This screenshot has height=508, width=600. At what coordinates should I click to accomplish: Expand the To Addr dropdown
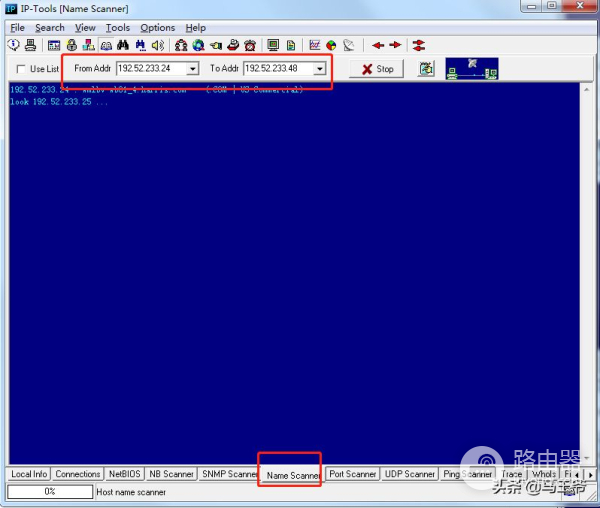(x=320, y=69)
